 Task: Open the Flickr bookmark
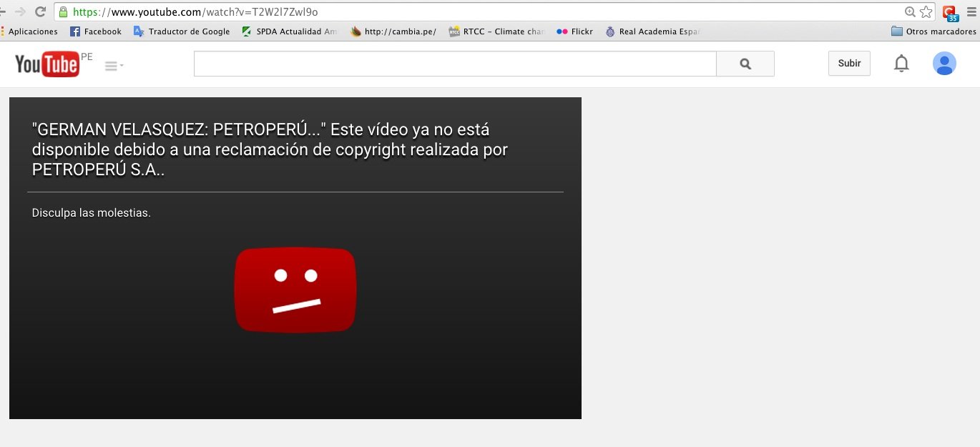tap(574, 31)
